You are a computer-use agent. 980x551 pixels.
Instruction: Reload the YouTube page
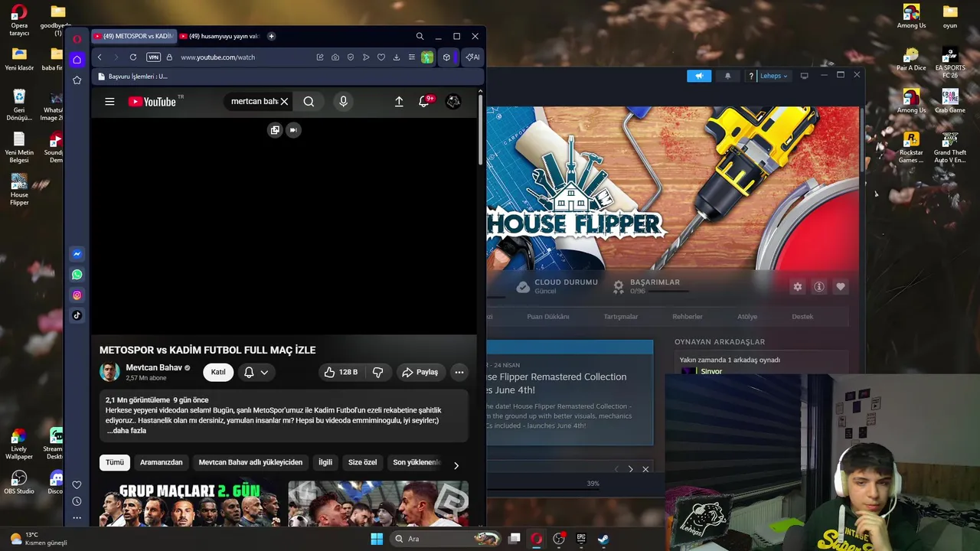coord(133,57)
